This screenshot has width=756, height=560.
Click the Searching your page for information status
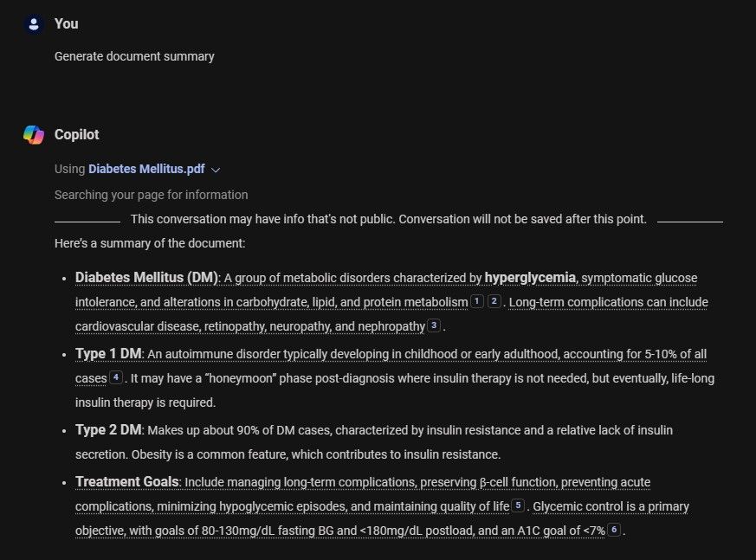[x=152, y=194]
